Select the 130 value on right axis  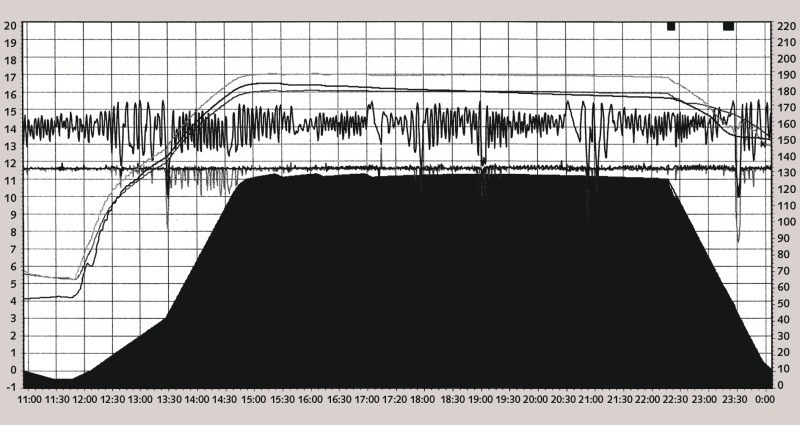point(786,173)
